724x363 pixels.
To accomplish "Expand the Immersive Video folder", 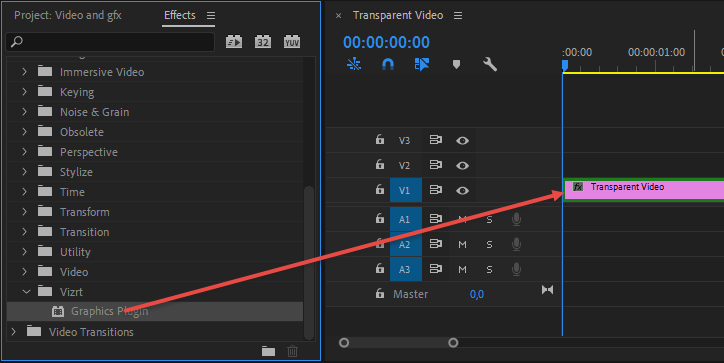I will click(x=24, y=72).
